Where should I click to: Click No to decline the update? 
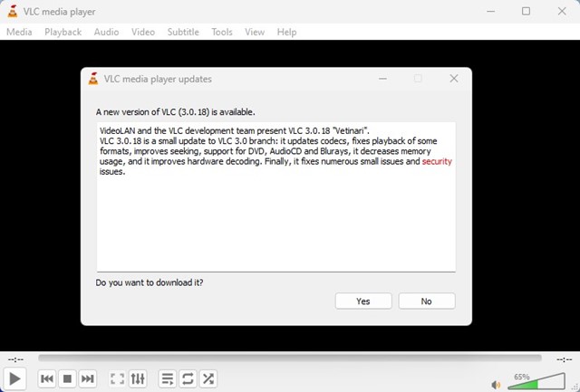(x=426, y=301)
